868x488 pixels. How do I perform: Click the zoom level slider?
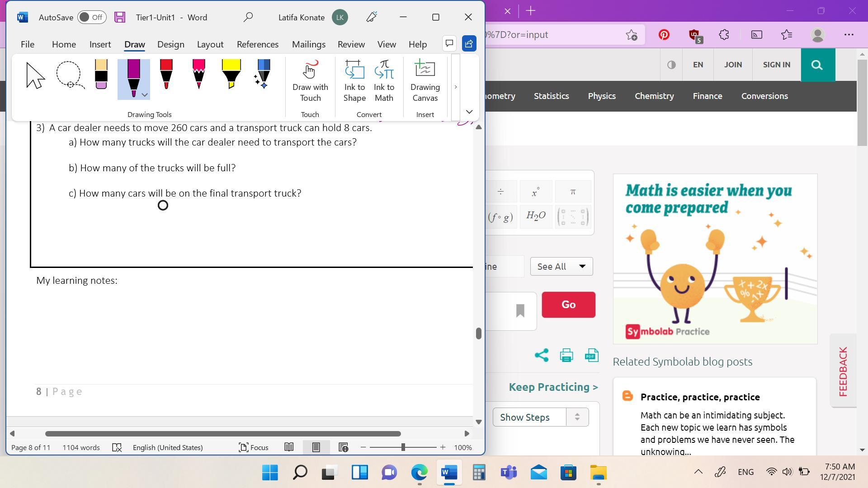tap(403, 447)
